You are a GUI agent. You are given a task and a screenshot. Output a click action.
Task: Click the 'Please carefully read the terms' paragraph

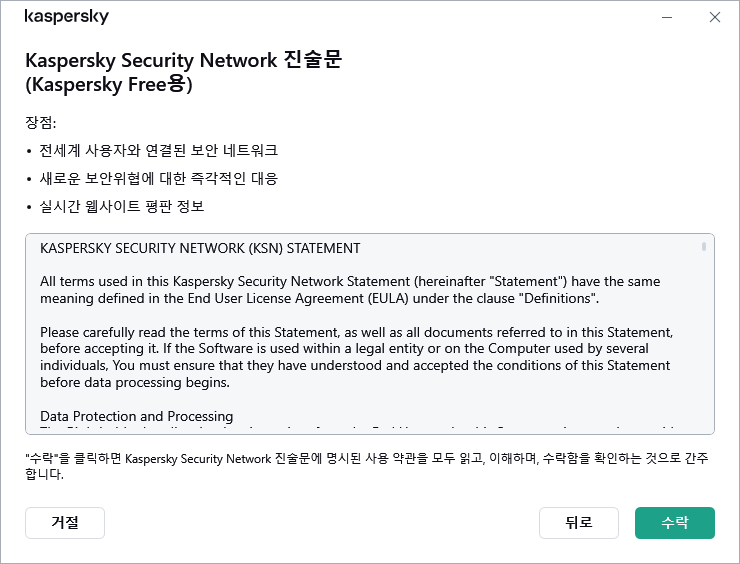(355, 357)
